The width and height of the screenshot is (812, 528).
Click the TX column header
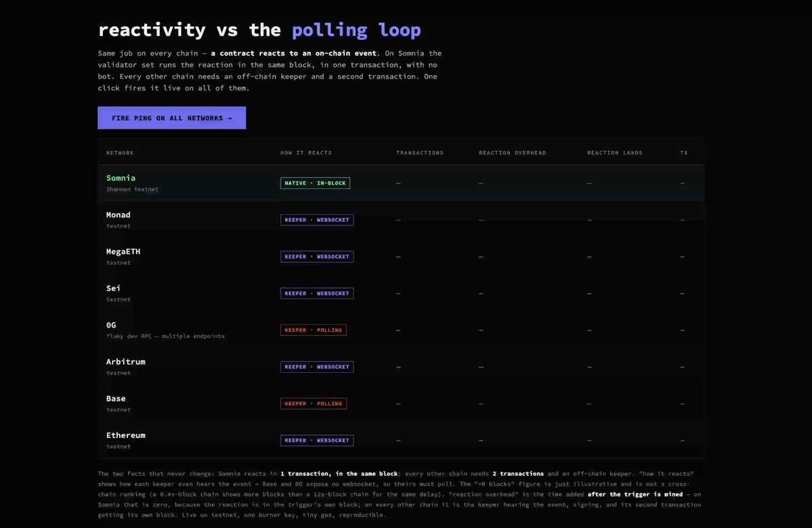coord(683,153)
